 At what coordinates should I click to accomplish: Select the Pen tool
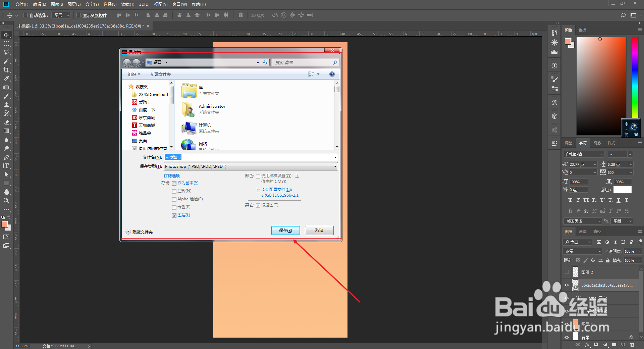coord(6,157)
